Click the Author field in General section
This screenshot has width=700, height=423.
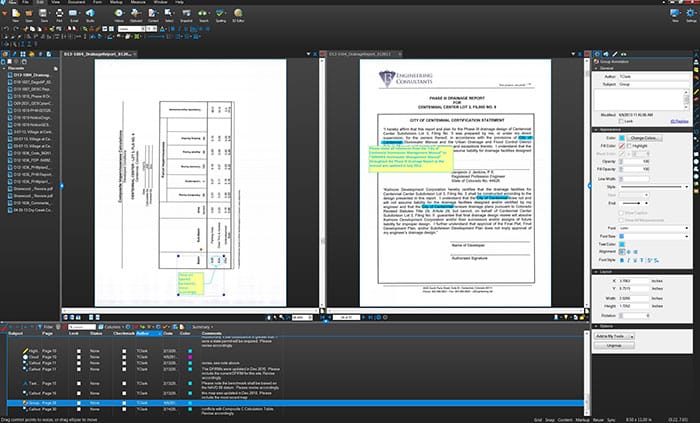point(654,77)
